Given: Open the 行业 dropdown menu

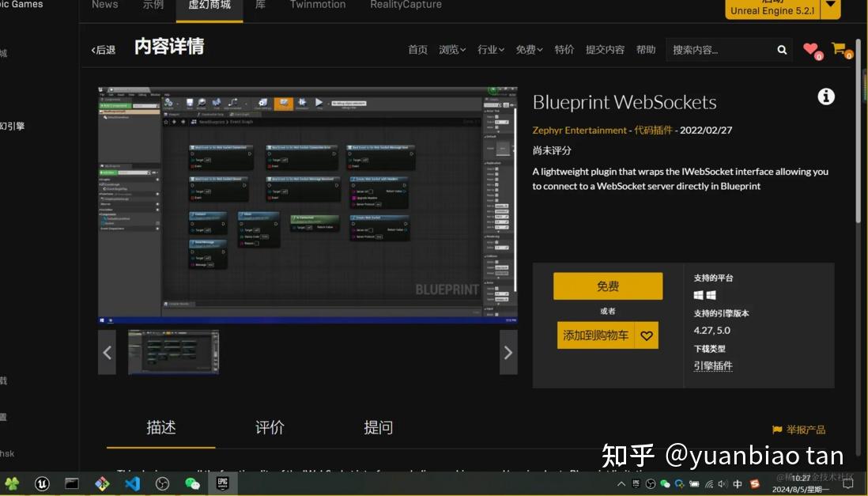Looking at the screenshot, I should click(x=490, y=49).
